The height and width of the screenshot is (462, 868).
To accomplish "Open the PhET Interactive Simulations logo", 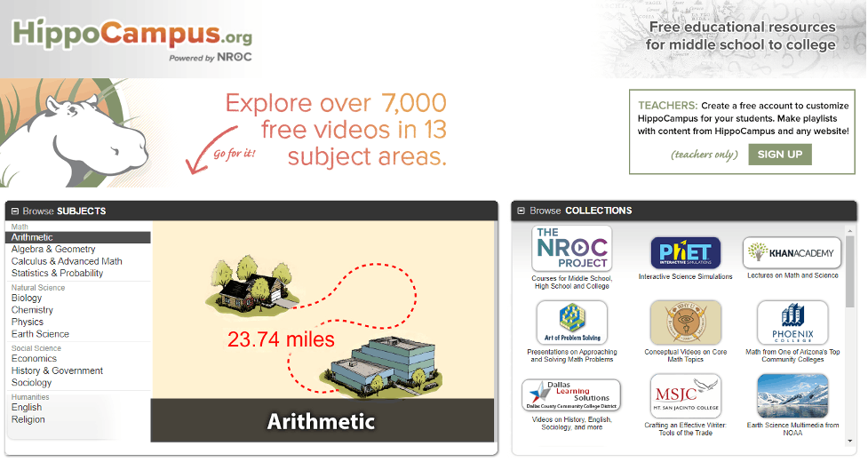I will click(685, 252).
